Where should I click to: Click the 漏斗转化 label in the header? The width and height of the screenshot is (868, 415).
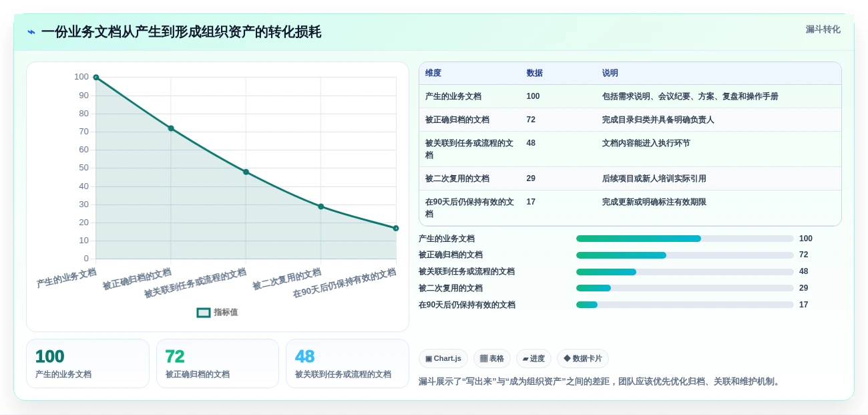coord(823,29)
